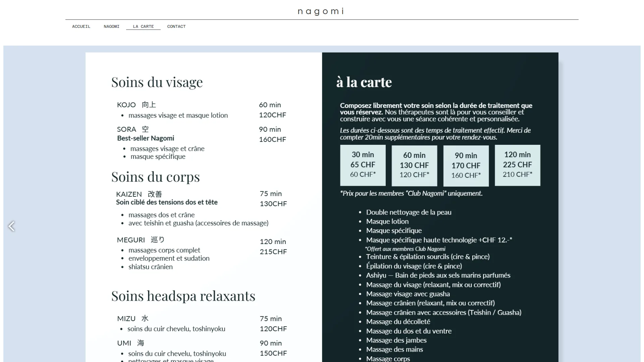Screen dimensions: 644x362
Task: Click 'Double nettoyage de la peau' item
Action: [x=409, y=212]
